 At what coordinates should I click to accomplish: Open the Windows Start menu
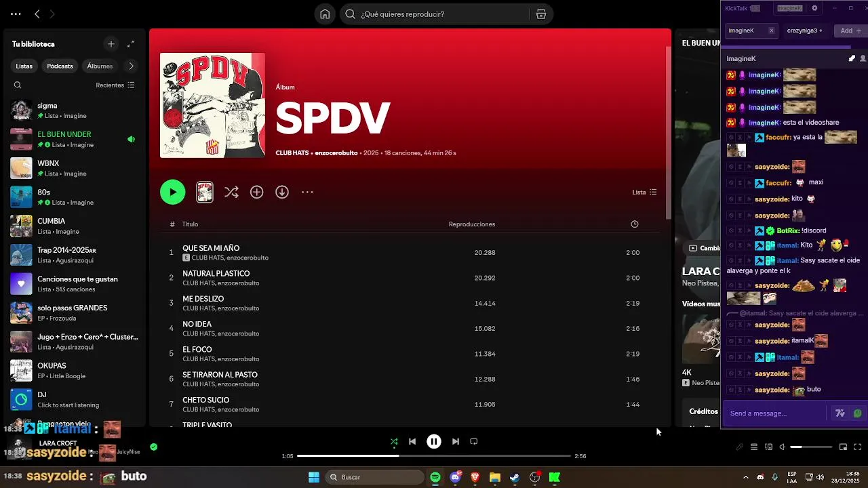[314, 477]
